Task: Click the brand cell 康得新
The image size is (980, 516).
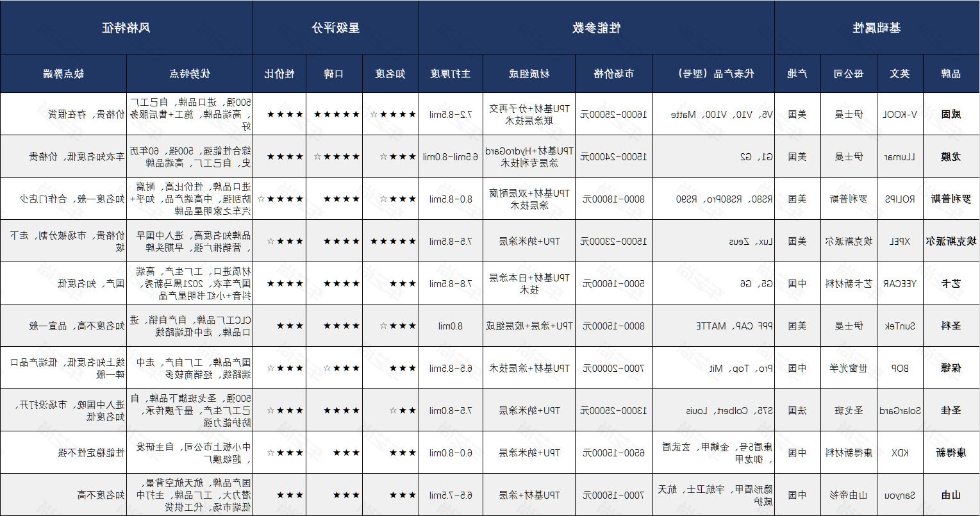Action: (951, 453)
